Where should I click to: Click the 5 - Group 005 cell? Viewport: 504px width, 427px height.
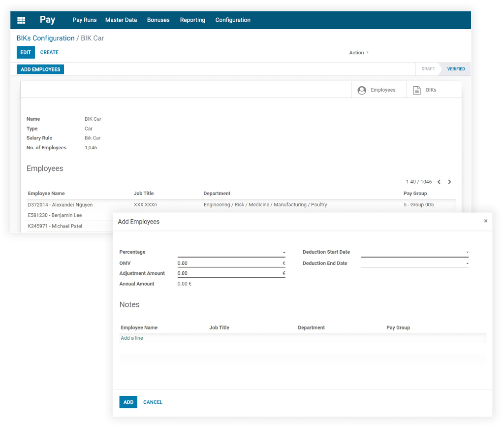[x=418, y=205]
